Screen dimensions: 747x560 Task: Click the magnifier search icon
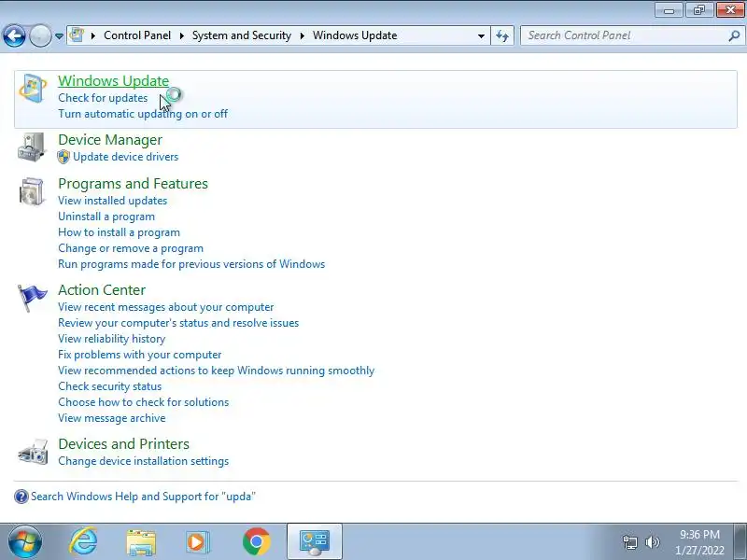coord(734,35)
